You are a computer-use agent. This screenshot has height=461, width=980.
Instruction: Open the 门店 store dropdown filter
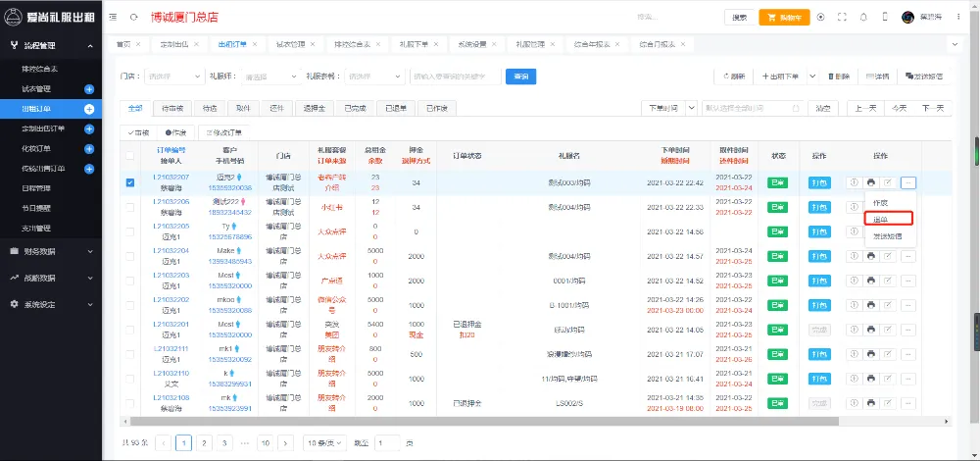pos(171,77)
